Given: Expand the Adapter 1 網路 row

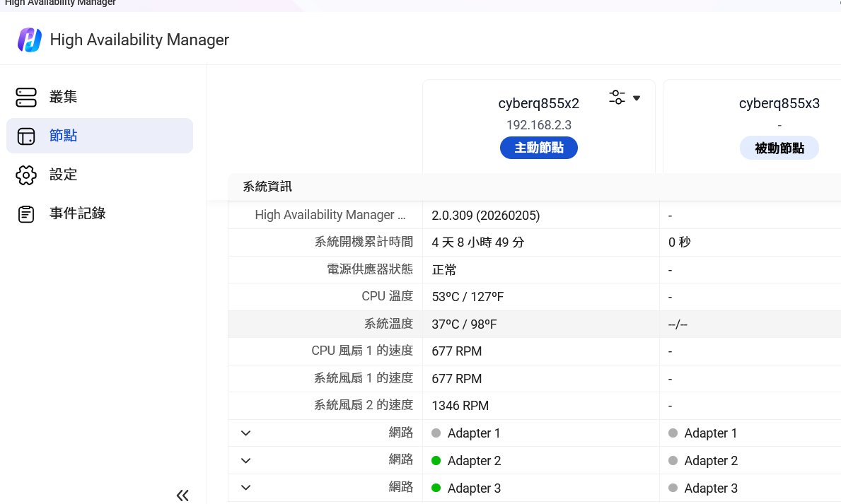Looking at the screenshot, I should (x=245, y=433).
